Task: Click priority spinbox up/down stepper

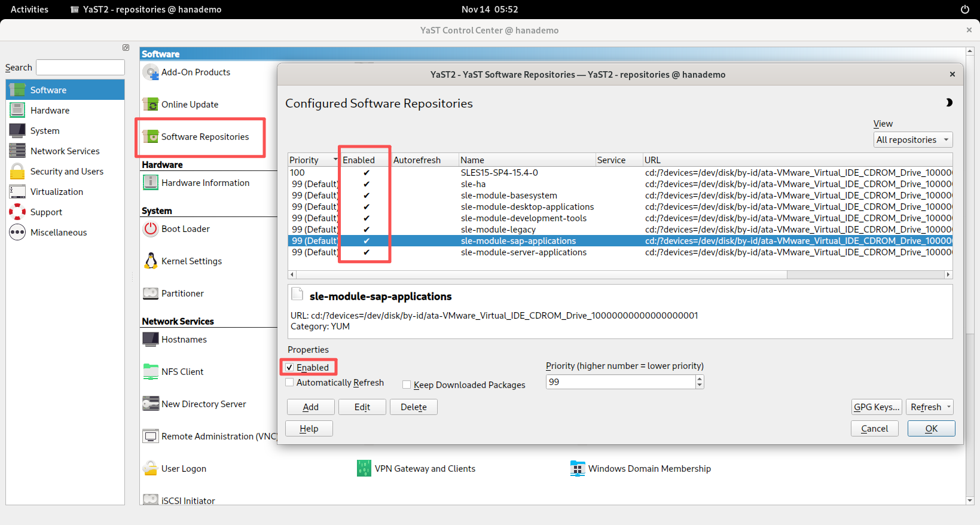Action: (700, 382)
